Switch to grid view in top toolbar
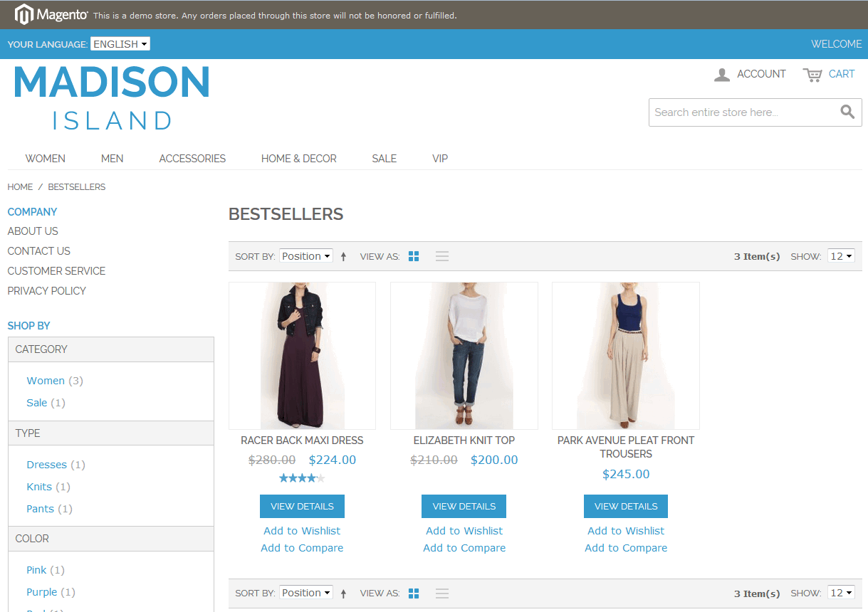The image size is (868, 612). click(414, 256)
